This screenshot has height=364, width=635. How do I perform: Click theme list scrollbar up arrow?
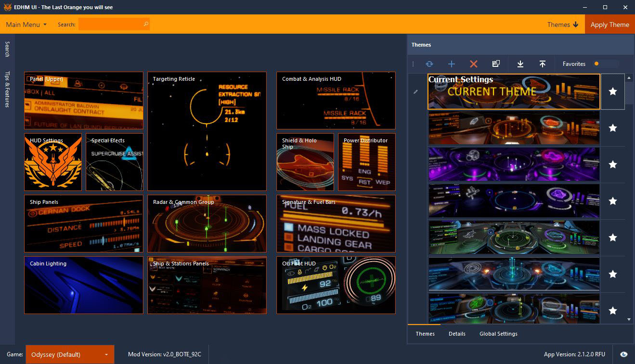tap(629, 78)
